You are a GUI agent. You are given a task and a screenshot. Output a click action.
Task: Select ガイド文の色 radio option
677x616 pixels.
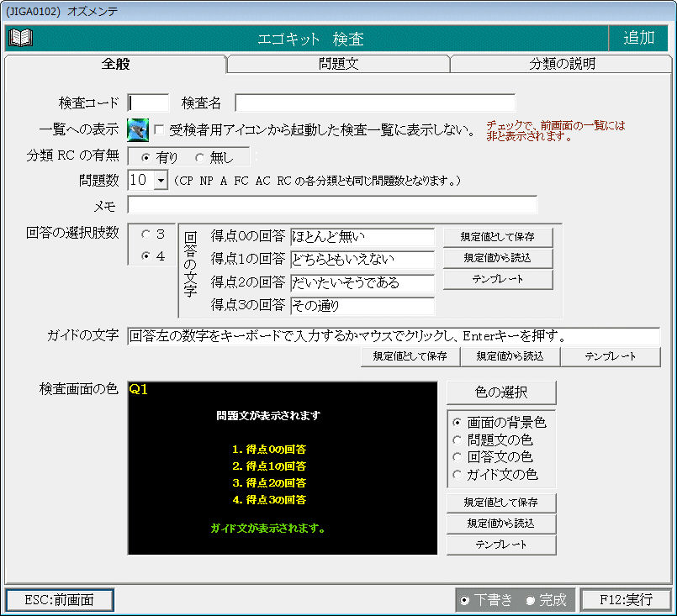(457, 475)
